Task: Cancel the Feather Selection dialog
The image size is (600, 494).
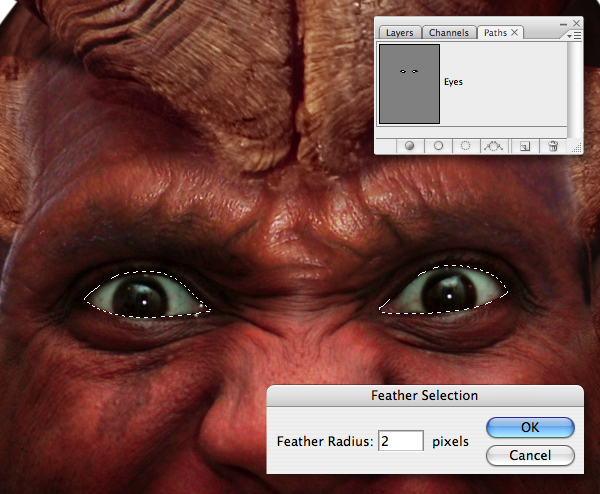Action: [530, 455]
